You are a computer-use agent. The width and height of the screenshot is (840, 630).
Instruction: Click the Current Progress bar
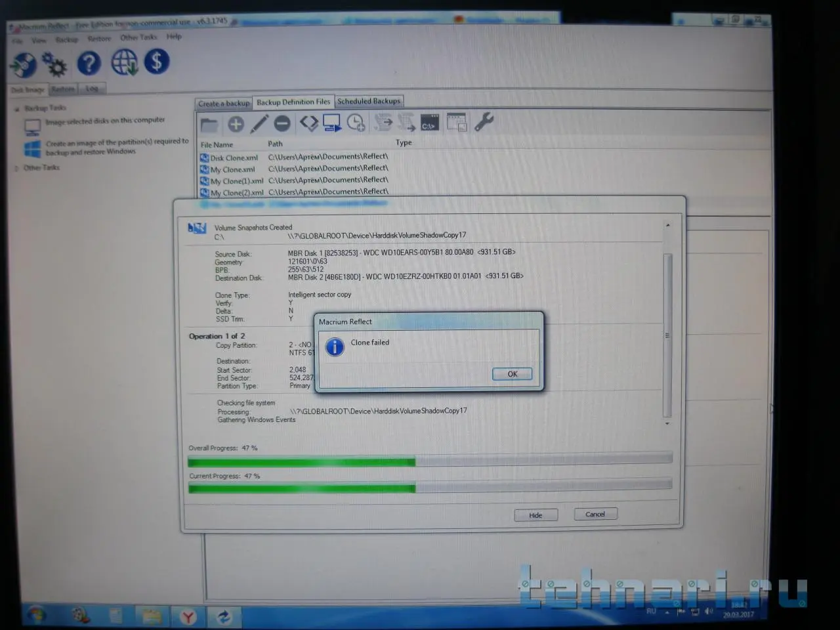pos(430,486)
